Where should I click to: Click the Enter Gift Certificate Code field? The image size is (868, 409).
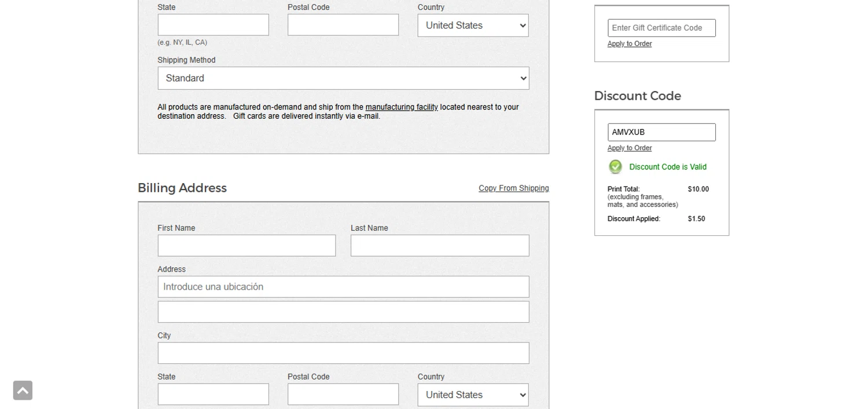coord(661,28)
